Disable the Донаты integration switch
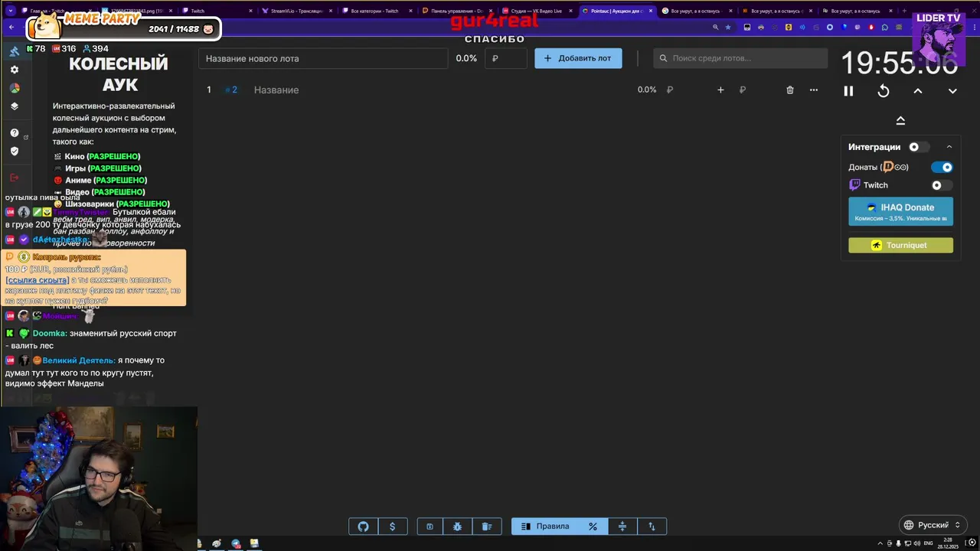This screenshot has width=980, height=551. [942, 167]
